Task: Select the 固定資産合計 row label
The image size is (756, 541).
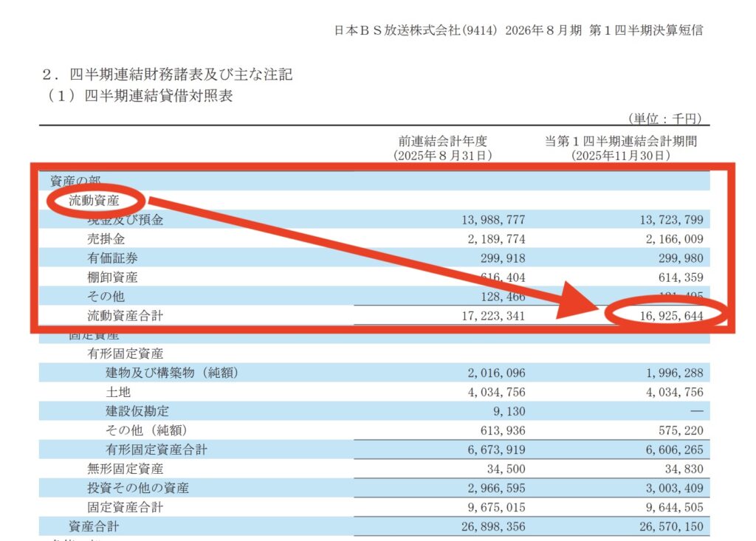Action: [125, 508]
